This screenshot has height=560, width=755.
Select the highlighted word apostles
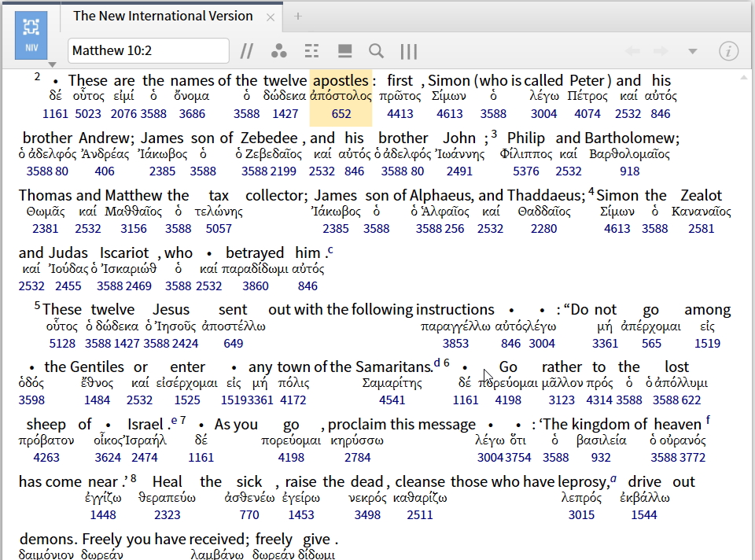pyautogui.click(x=341, y=80)
